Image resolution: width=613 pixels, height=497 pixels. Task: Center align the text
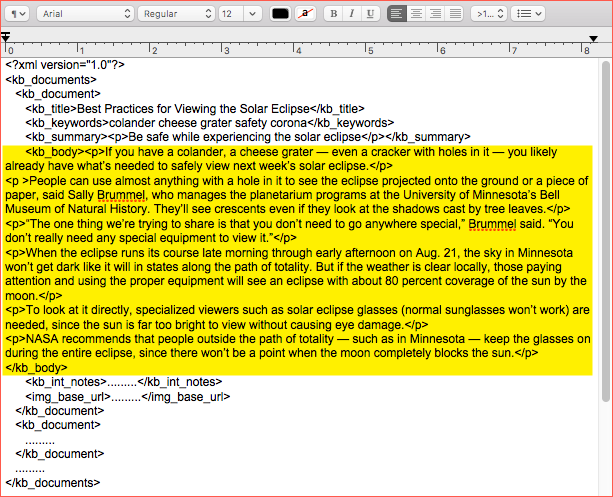(416, 14)
